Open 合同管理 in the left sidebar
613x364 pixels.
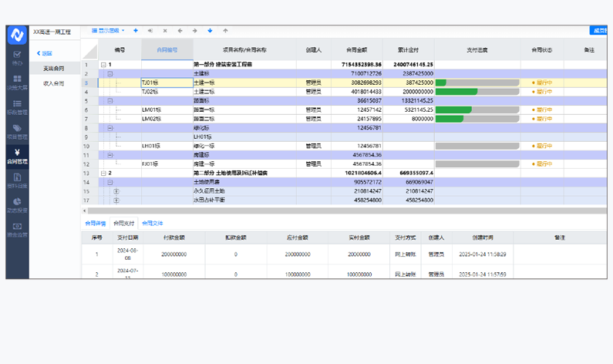(16, 157)
